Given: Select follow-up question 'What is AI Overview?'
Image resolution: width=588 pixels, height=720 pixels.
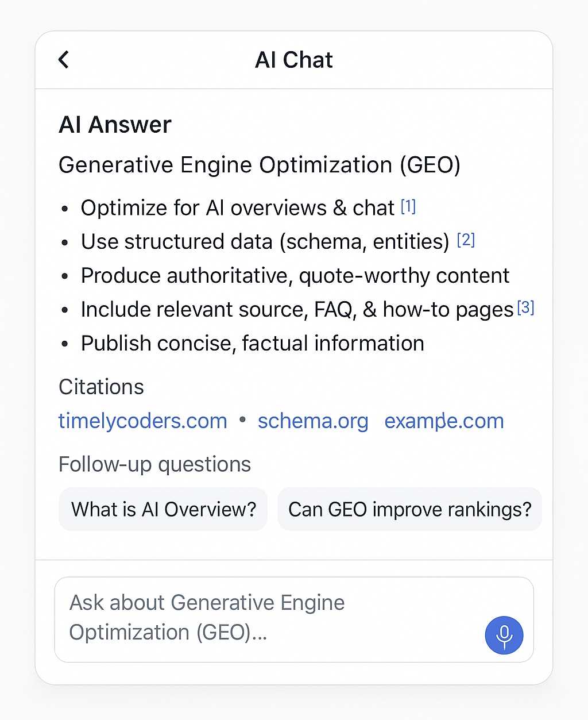Looking at the screenshot, I should [x=163, y=509].
